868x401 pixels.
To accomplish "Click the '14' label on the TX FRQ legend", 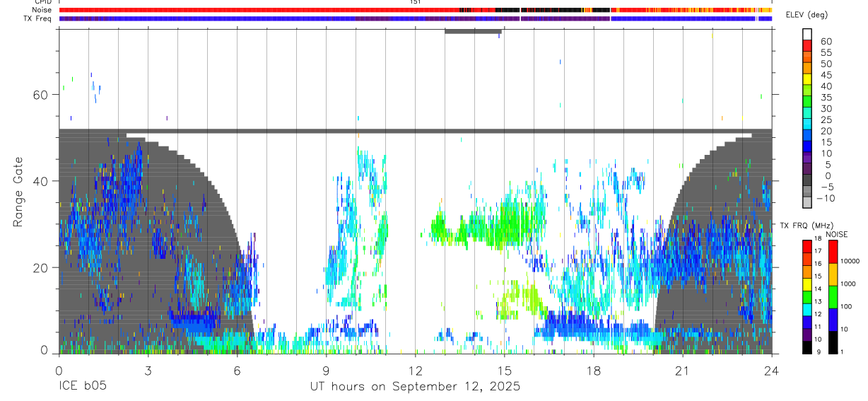I will click(x=819, y=289).
